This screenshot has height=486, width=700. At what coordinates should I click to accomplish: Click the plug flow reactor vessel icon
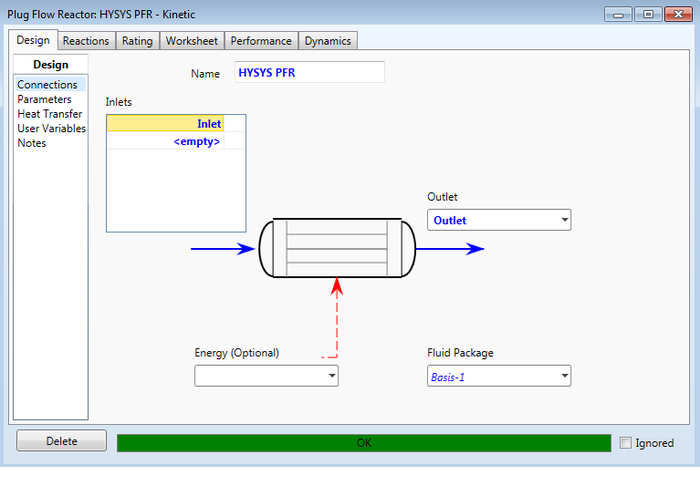(x=337, y=248)
